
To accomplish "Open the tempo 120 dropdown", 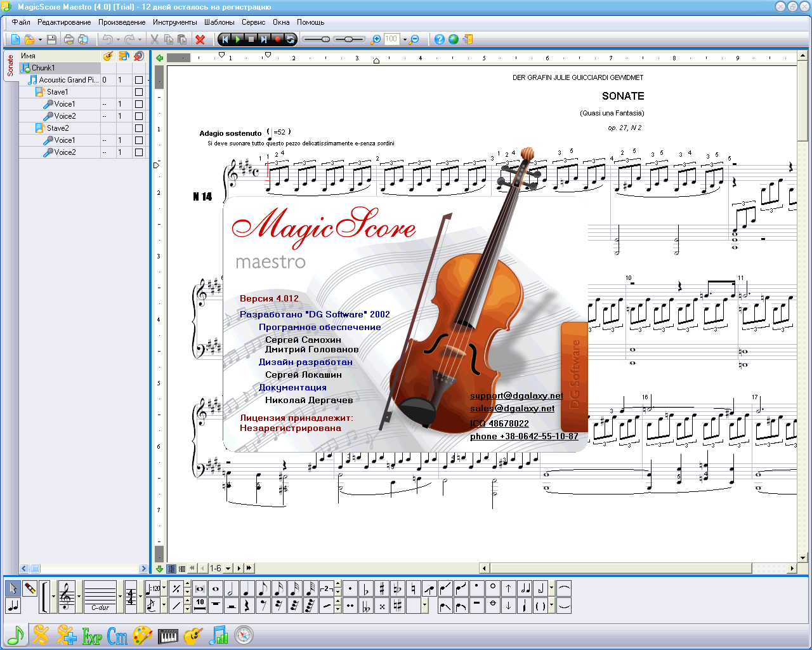I will 165,588.
